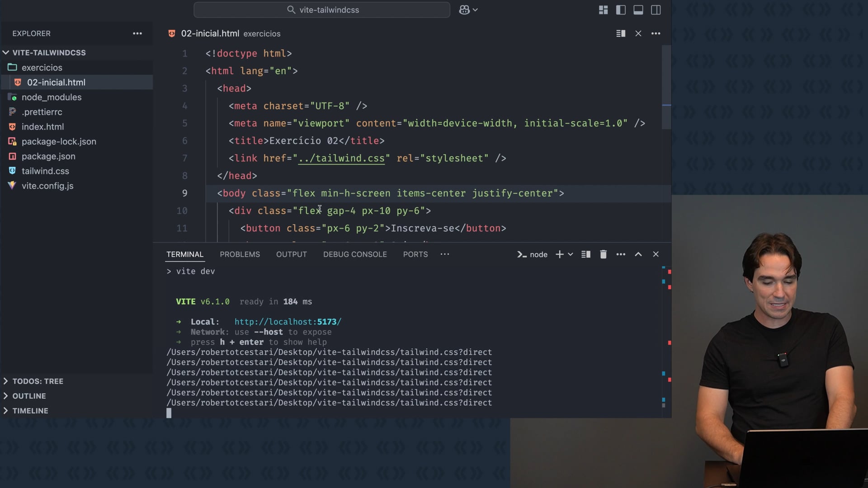Toggle the primary side bar
Image resolution: width=868 pixels, height=488 pixels.
[621, 10]
